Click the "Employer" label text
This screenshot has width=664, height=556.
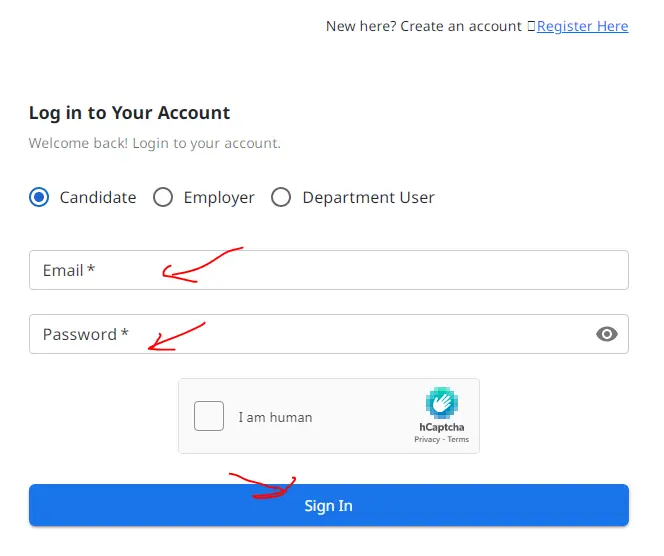(x=219, y=197)
